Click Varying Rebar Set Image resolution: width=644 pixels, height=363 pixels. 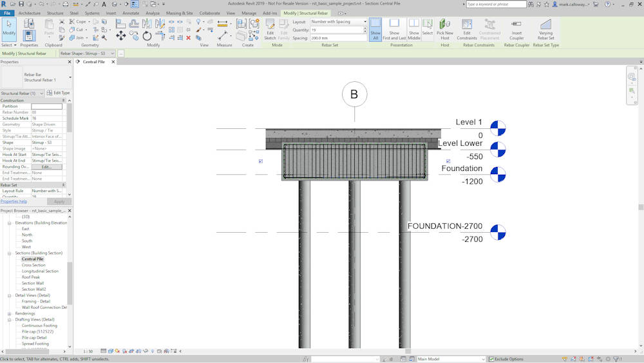coord(546,29)
